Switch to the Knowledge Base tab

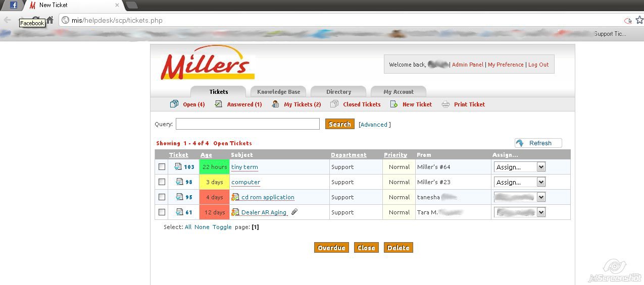[278, 92]
